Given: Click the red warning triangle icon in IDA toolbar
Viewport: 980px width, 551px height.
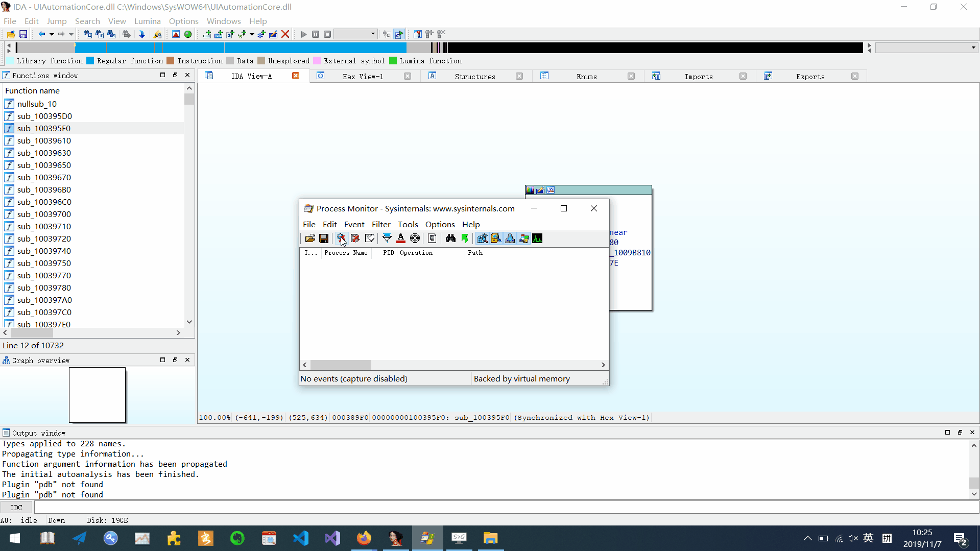Looking at the screenshot, I should tap(176, 34).
